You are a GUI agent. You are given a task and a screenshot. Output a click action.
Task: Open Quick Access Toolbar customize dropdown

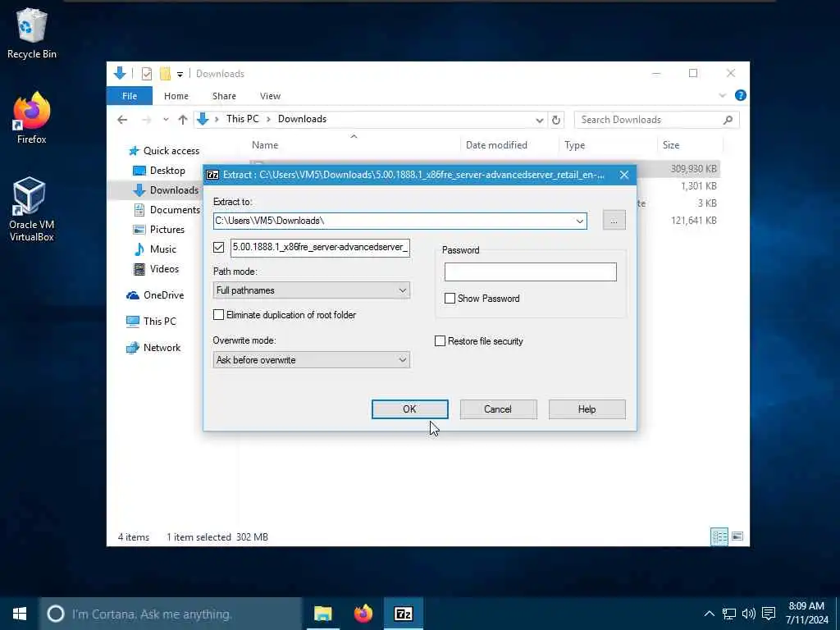pyautogui.click(x=180, y=74)
